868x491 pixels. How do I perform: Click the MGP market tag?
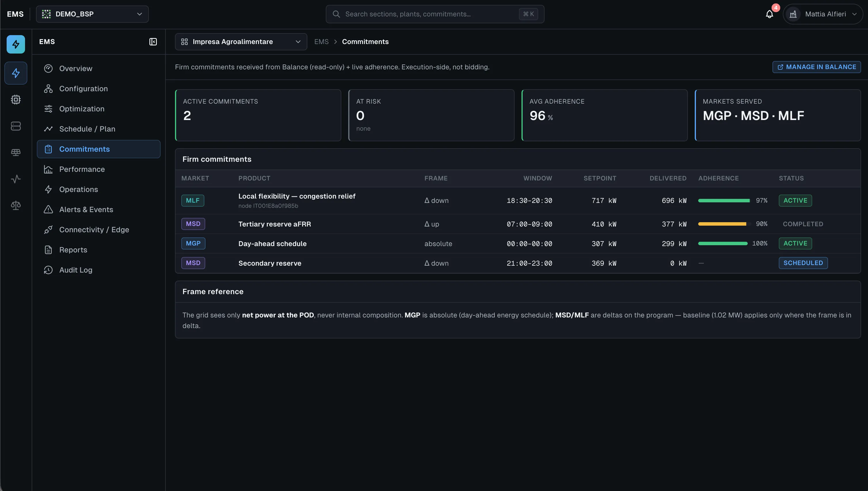pyautogui.click(x=193, y=243)
